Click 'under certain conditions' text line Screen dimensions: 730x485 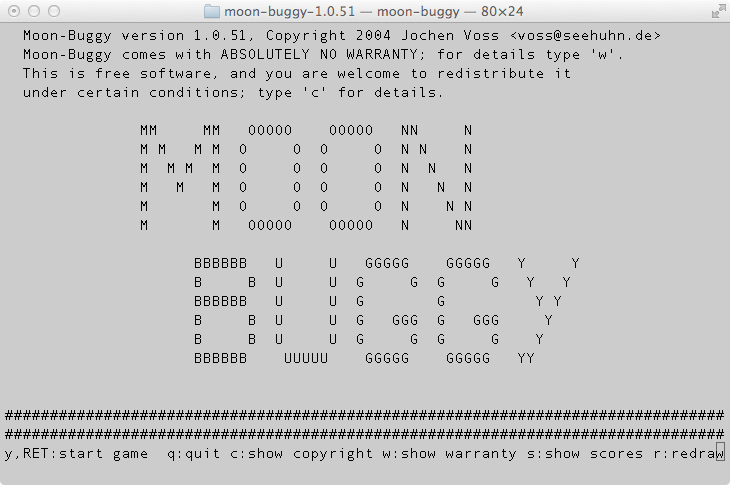click(x=233, y=93)
